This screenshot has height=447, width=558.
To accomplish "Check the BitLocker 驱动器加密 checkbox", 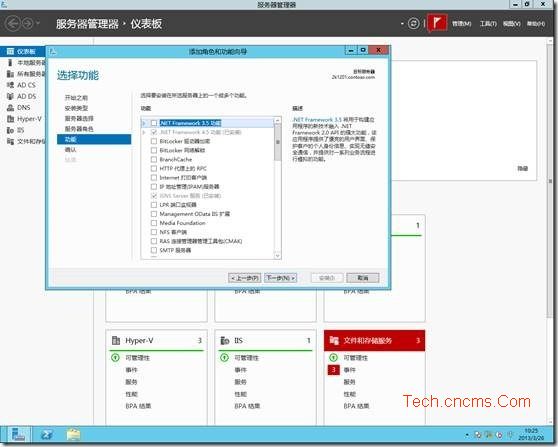I will [x=154, y=141].
